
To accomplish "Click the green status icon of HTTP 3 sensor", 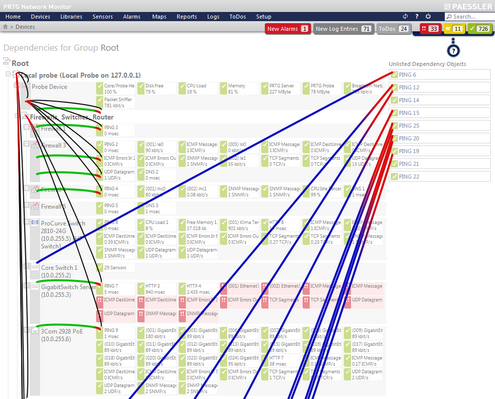I will coord(141,289).
